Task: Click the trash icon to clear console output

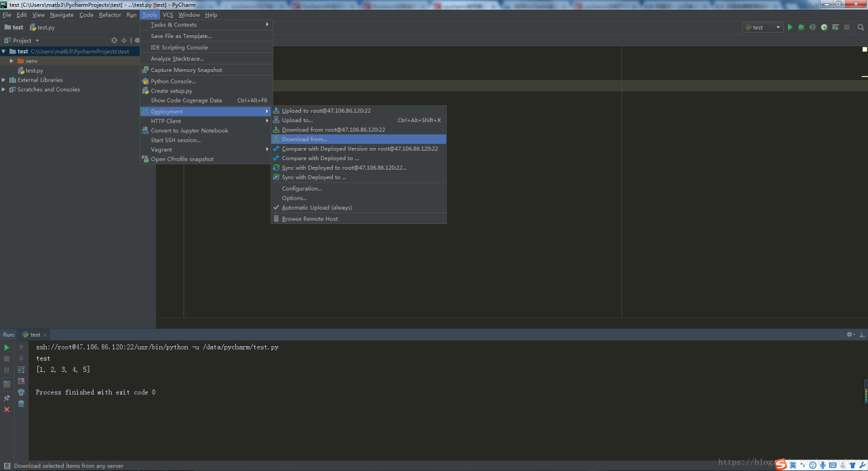Action: point(21,403)
